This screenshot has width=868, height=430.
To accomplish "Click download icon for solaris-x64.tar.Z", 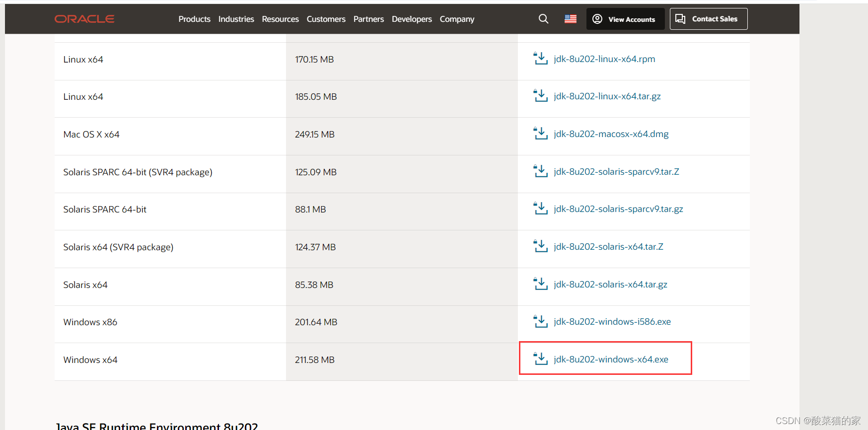I will click(x=540, y=246).
